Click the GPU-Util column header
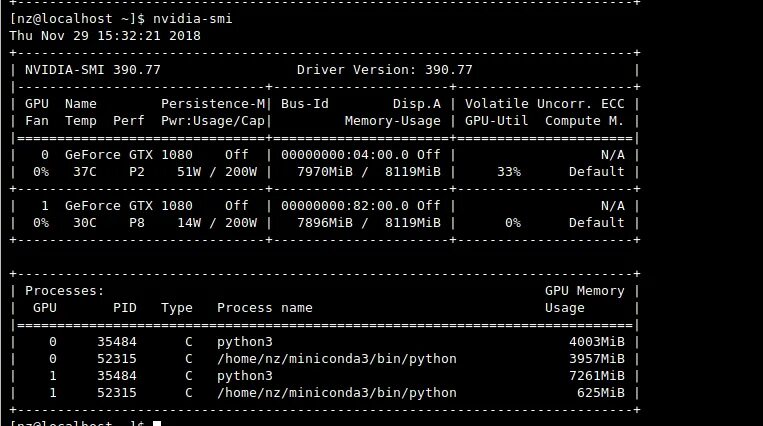This screenshot has width=763, height=426. point(496,121)
